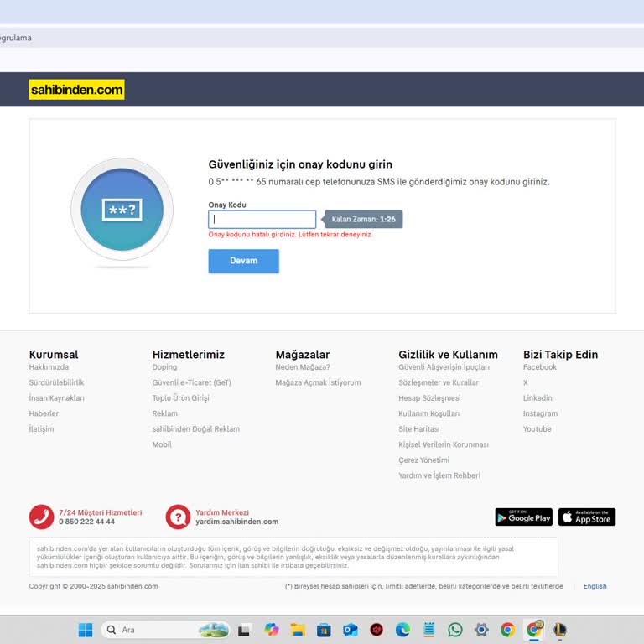Open Microsoft Store from the taskbar

(324, 630)
